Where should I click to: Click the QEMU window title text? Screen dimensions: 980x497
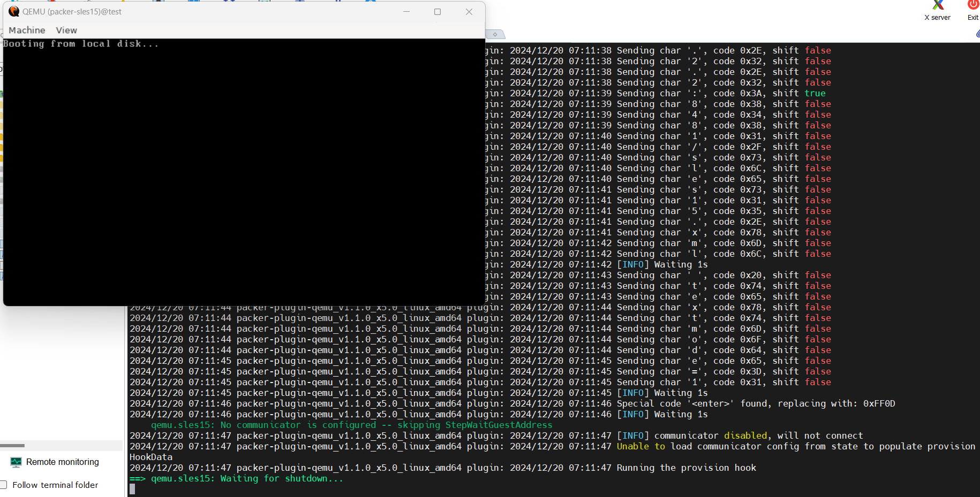pyautogui.click(x=72, y=12)
